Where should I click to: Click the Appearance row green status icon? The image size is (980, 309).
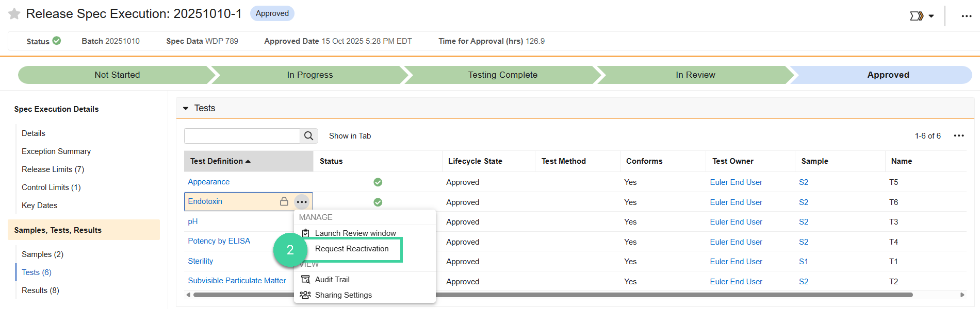click(x=378, y=182)
